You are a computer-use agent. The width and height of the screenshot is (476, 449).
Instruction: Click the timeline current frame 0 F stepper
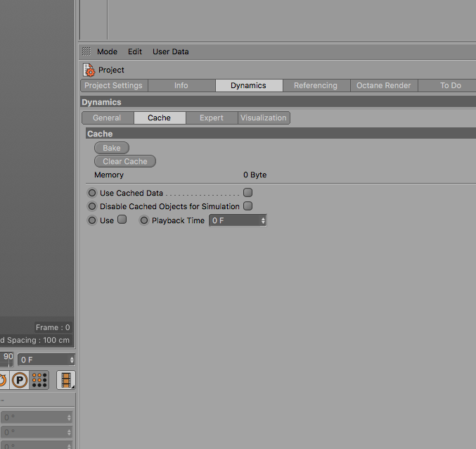click(x=72, y=360)
